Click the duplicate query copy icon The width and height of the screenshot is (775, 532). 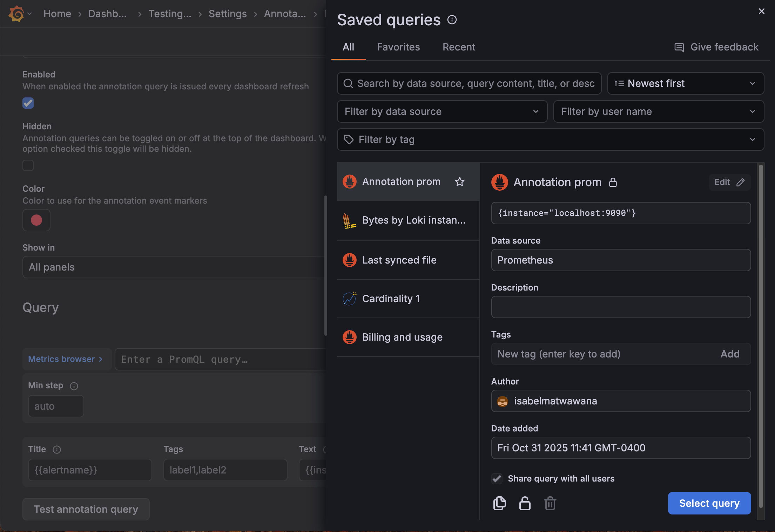coord(499,503)
